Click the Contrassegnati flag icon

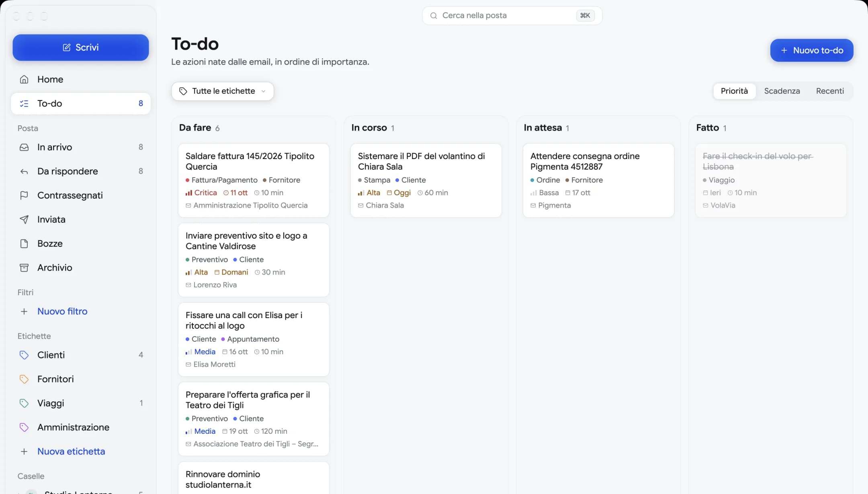click(x=24, y=196)
